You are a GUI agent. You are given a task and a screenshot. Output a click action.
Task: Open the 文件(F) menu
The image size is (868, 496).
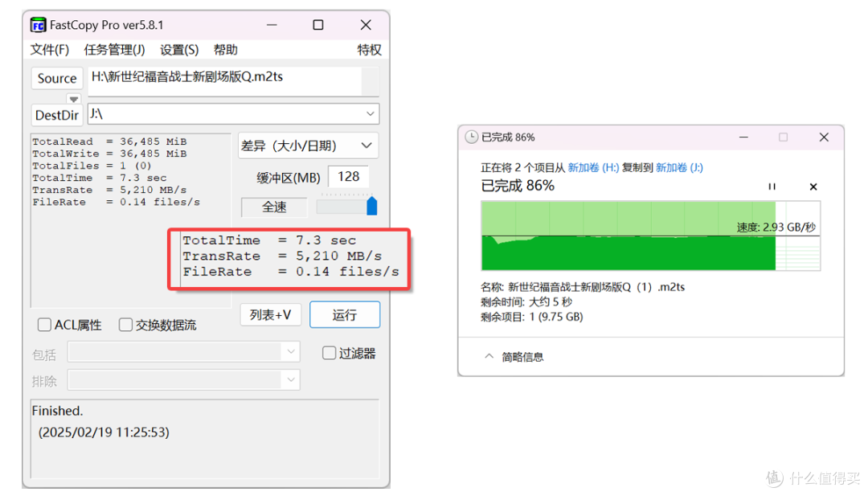[x=49, y=50]
